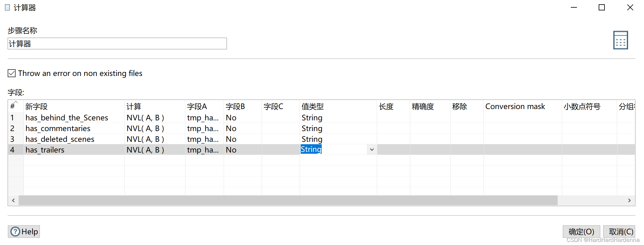Select row number 4
This screenshot has height=245, width=644.
click(x=16, y=150)
